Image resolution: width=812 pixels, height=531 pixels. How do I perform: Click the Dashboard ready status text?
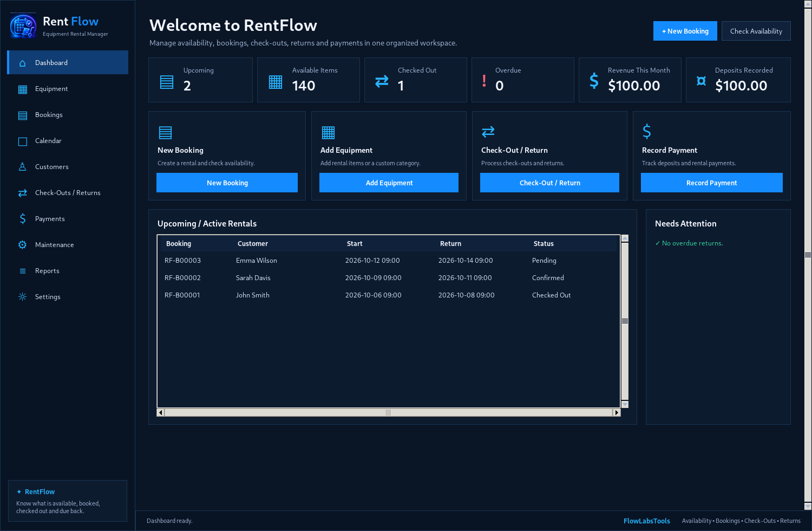click(x=169, y=521)
